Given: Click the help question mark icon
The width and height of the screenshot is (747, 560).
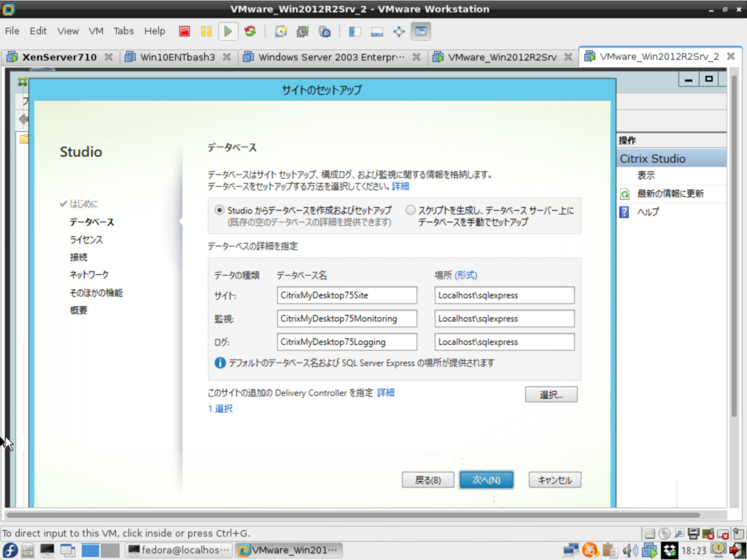Looking at the screenshot, I should [x=624, y=212].
